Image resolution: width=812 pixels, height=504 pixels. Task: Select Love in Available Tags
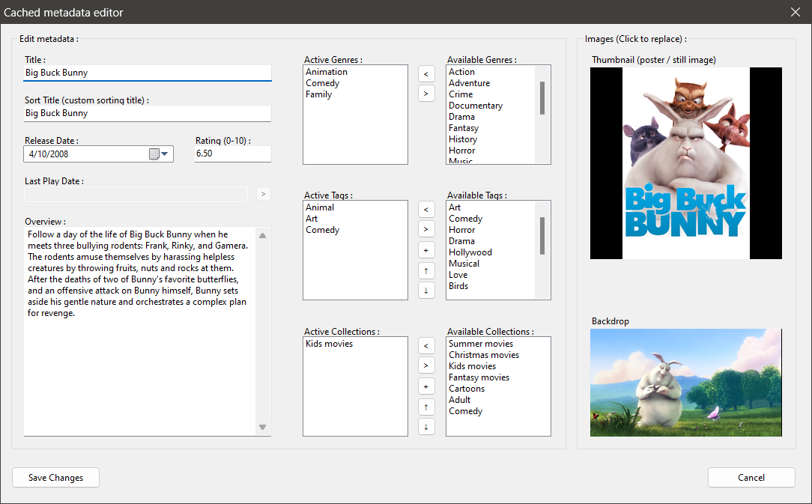coord(458,275)
